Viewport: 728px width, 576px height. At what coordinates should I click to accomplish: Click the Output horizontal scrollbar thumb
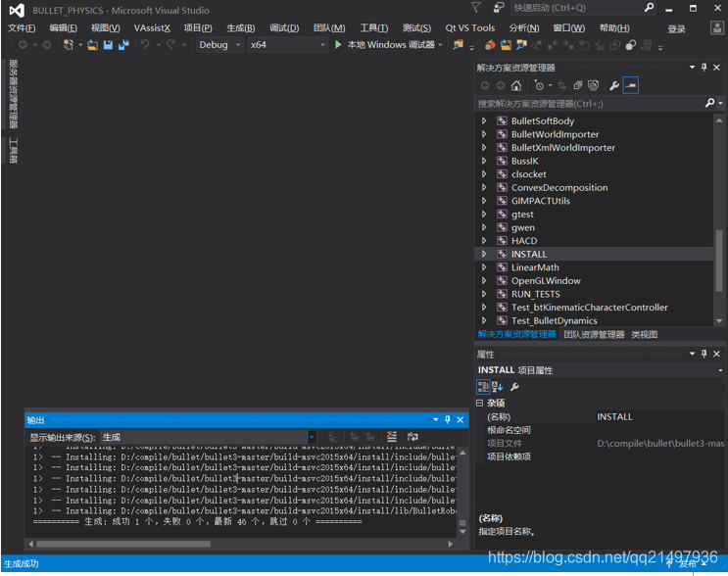[x=123, y=544]
